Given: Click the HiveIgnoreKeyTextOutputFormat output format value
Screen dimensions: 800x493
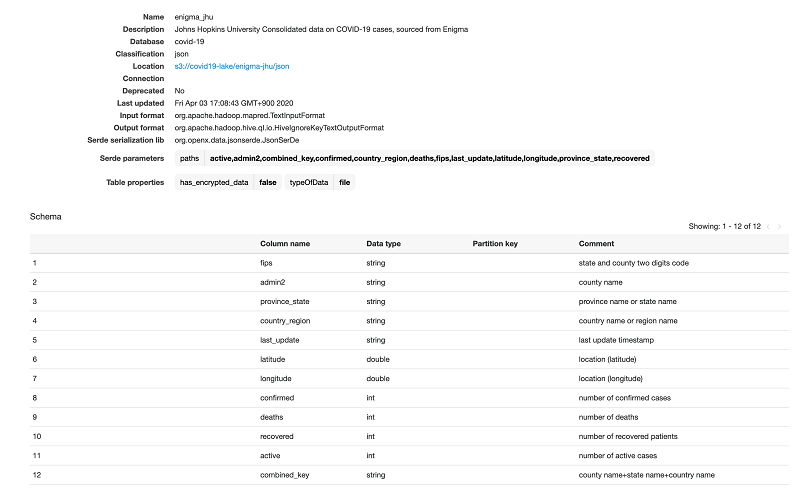Looking at the screenshot, I should point(279,128).
